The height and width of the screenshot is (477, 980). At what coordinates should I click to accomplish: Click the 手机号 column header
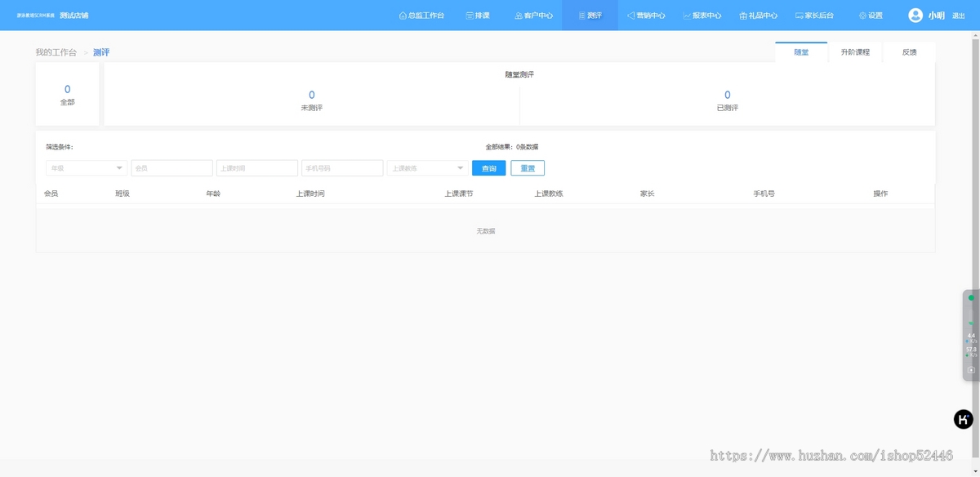tap(764, 194)
